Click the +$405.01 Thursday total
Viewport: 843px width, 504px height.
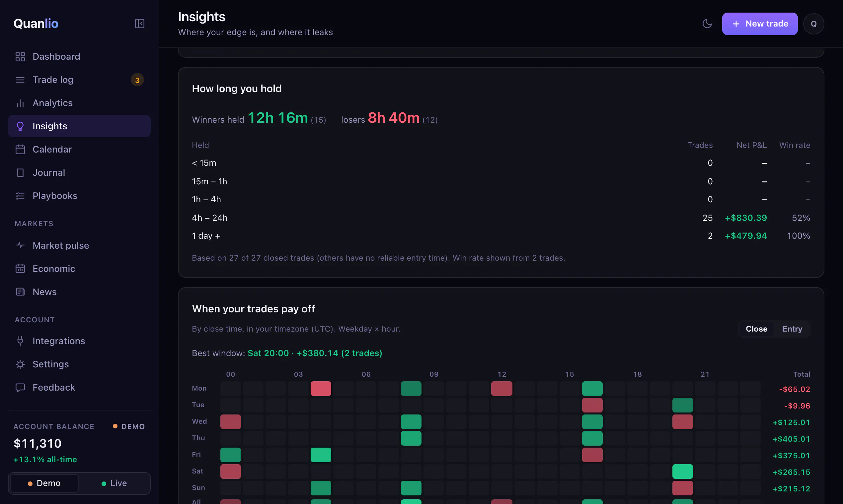(791, 439)
